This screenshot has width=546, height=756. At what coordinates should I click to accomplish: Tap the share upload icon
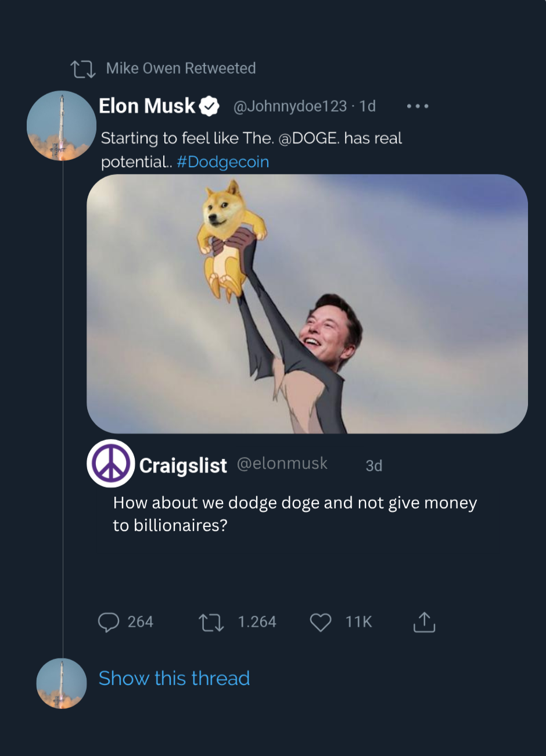coord(424,622)
